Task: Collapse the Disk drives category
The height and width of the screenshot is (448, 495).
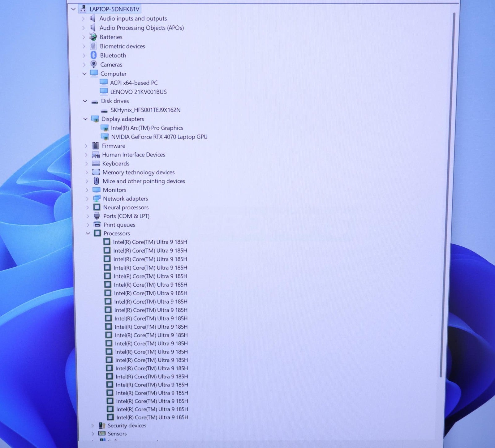Action: (x=85, y=101)
